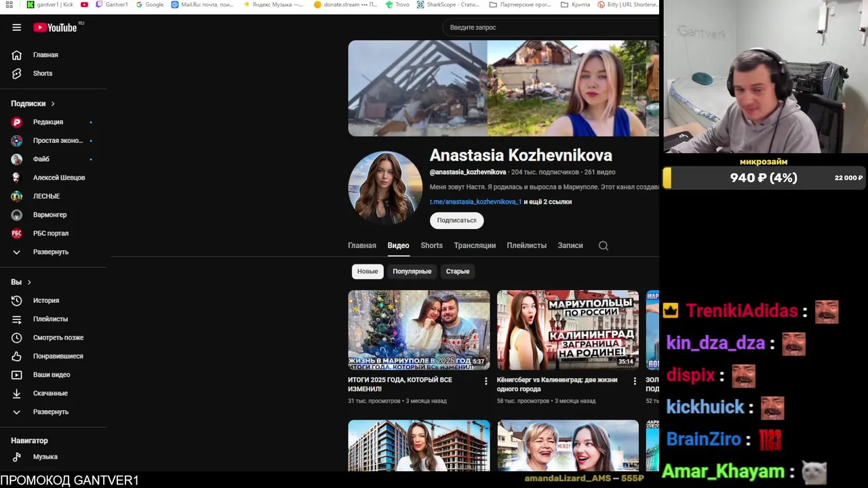
Task: Open the Подписки section chevron
Action: point(52,104)
